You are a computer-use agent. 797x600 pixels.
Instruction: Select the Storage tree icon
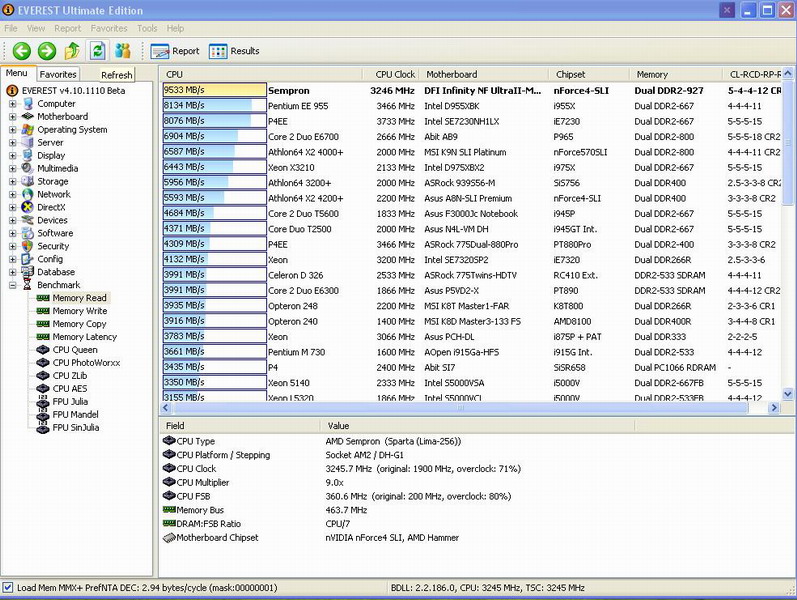tap(28, 182)
